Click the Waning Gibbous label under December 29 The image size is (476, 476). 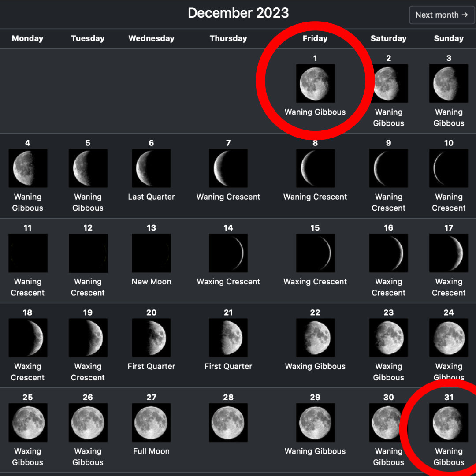(x=315, y=451)
